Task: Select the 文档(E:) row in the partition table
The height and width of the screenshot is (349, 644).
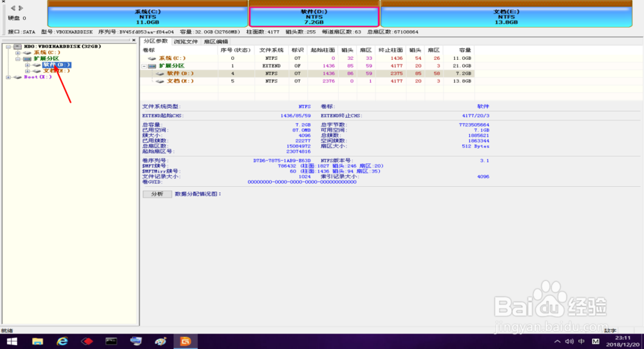Action: tap(307, 81)
